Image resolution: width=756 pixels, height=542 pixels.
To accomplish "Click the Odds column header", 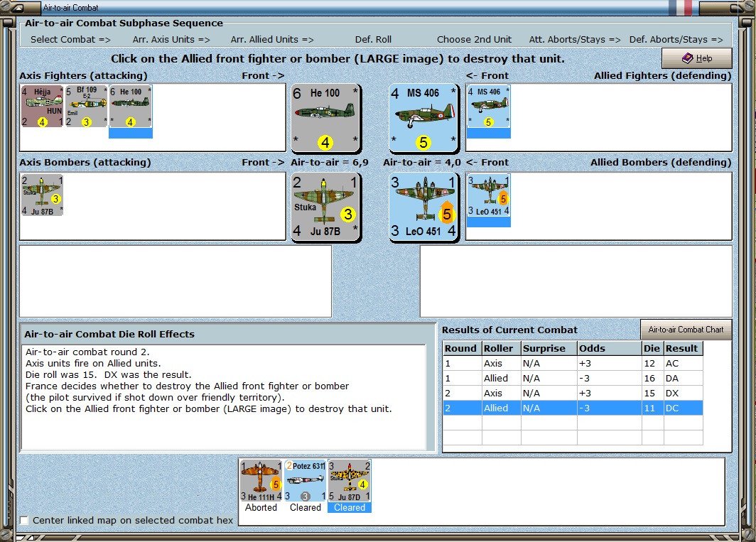I will (x=610, y=348).
